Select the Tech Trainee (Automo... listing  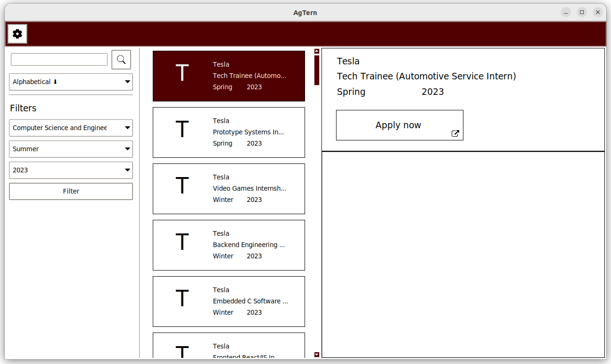(x=229, y=76)
